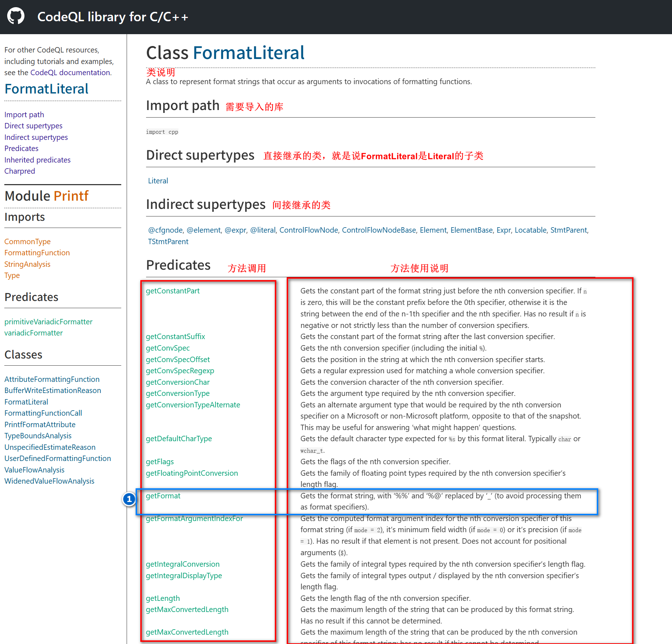The width and height of the screenshot is (672, 644).
Task: Open the ControlFlowNodeBase supertype link
Action: point(379,230)
